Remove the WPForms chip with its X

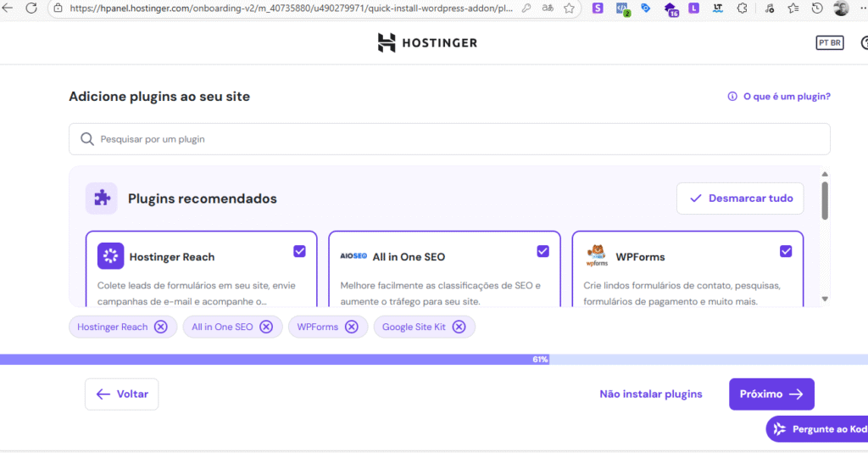[x=352, y=327]
